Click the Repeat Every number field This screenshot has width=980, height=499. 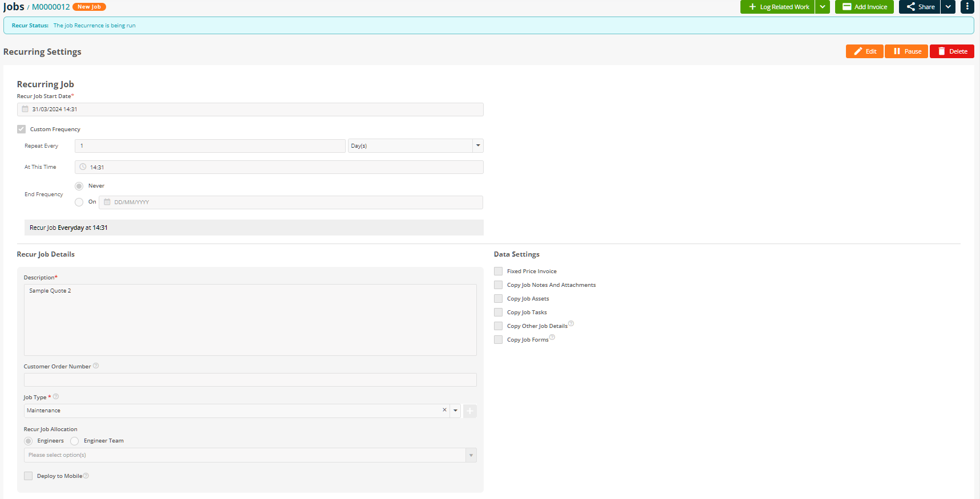tap(210, 146)
